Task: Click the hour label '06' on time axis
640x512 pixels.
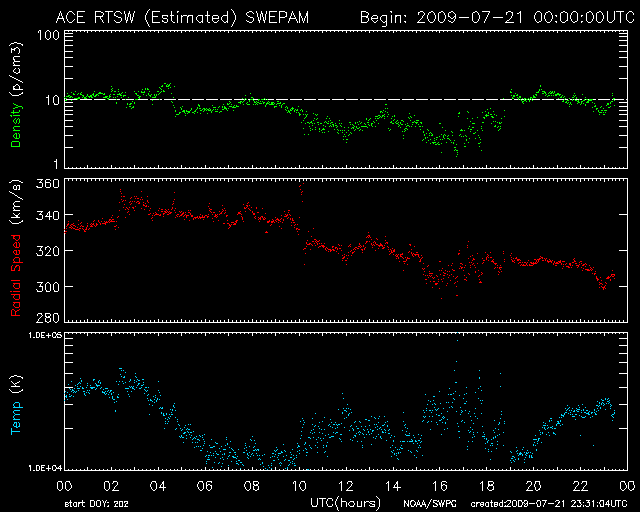Action: coord(205,486)
